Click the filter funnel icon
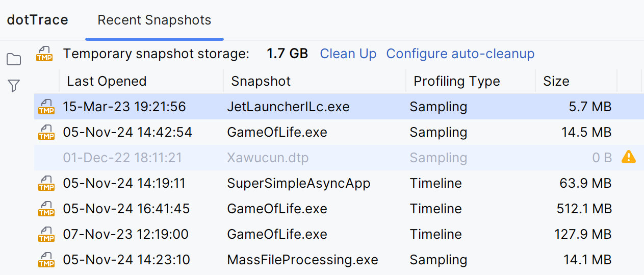 [14, 86]
